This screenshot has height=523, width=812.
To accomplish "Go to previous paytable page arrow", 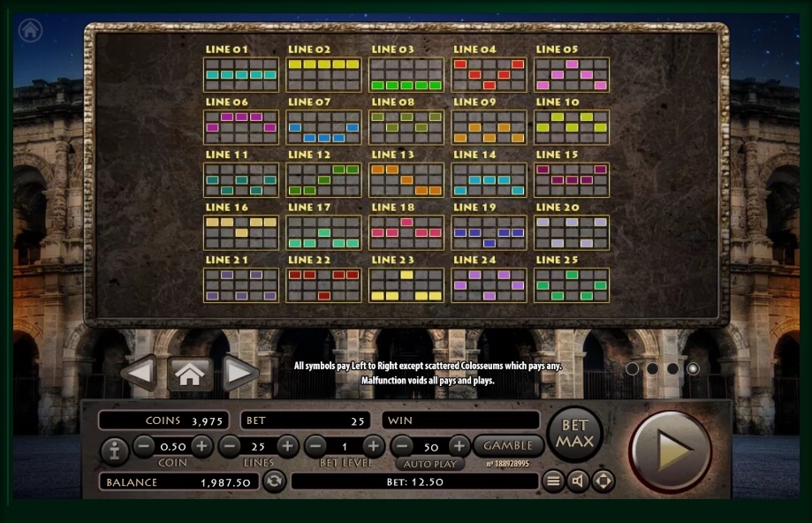I will pos(140,374).
